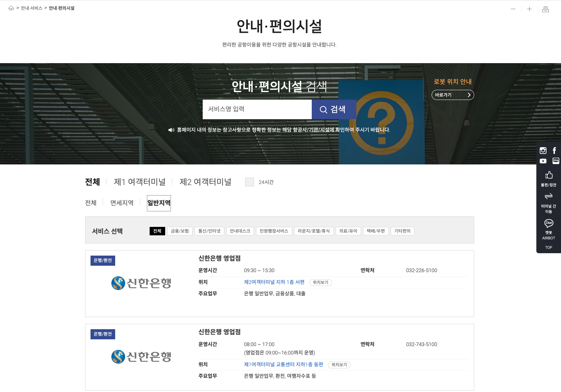Open the AIRBOT chatbot icon
Image resolution: width=561 pixels, height=392 pixels.
click(x=549, y=224)
